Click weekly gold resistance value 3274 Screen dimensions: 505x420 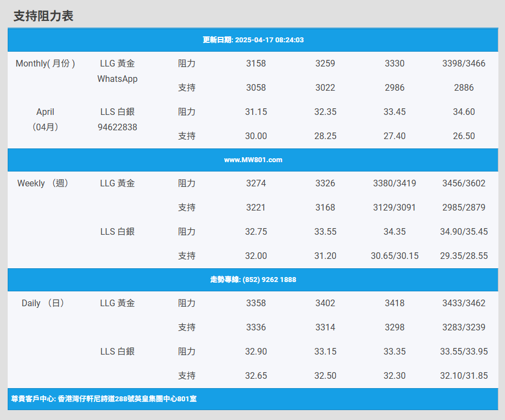tap(256, 183)
